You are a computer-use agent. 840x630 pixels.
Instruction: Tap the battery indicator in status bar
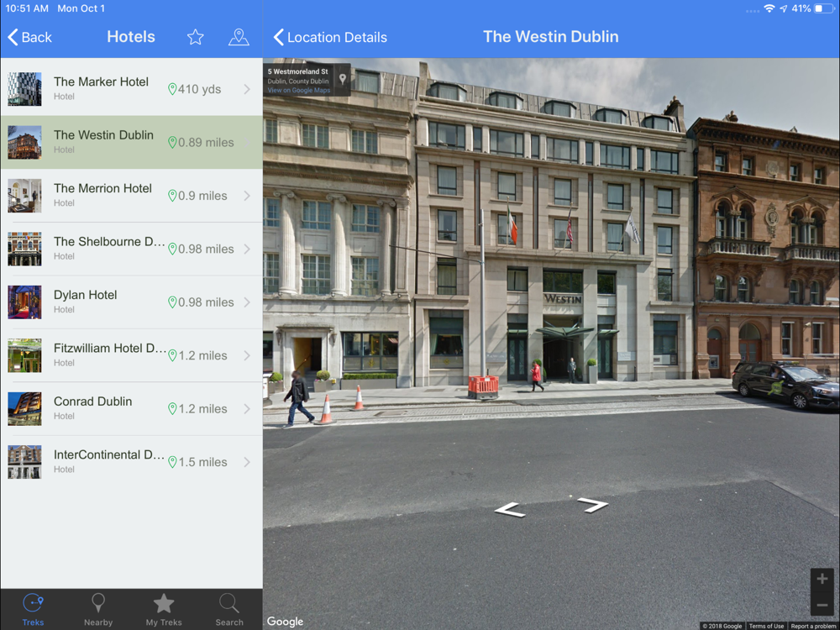[823, 8]
